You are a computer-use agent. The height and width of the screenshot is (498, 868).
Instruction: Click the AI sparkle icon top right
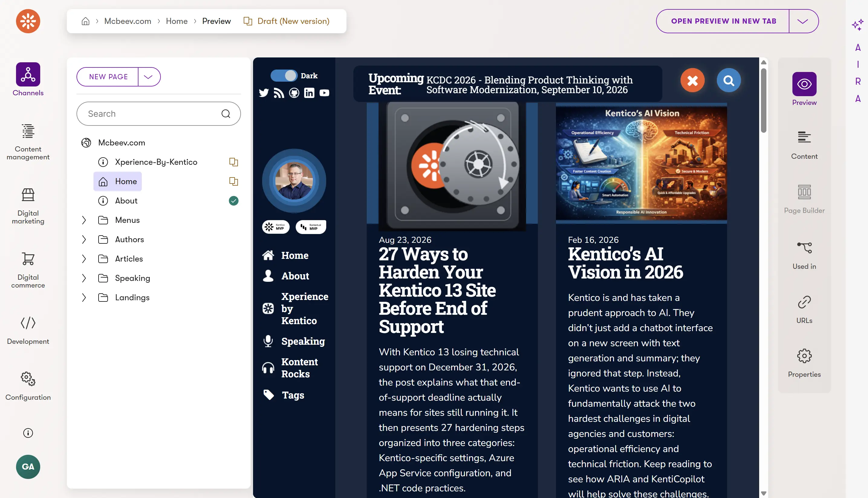point(857,24)
